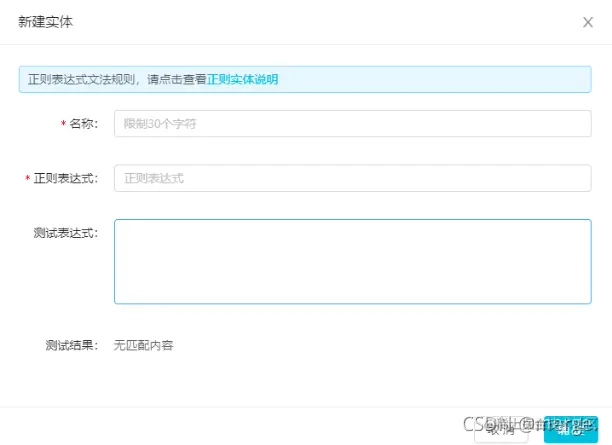Close the 新建实体 dialog with the X
The image size is (612, 445).
pyautogui.click(x=588, y=22)
